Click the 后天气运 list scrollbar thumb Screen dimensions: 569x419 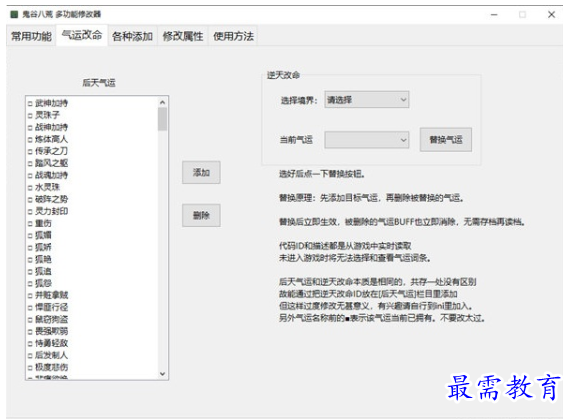pyautogui.click(x=163, y=119)
